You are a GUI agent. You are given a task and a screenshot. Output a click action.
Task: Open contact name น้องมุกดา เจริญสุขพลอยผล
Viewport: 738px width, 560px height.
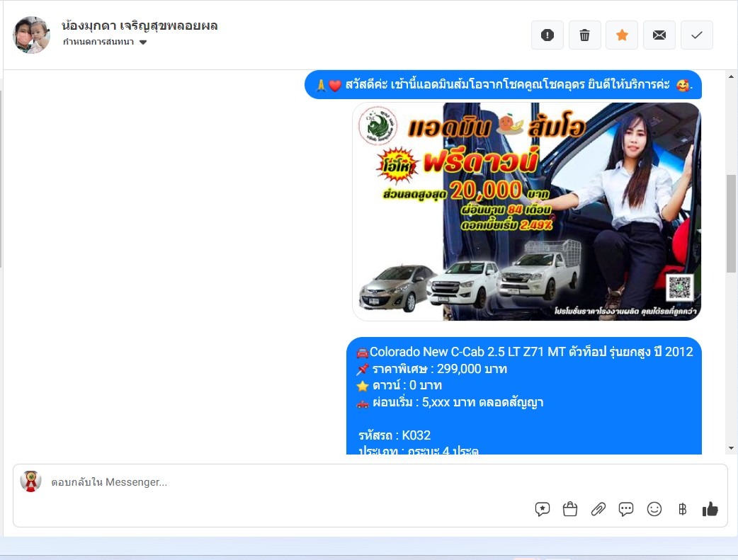pos(140,26)
